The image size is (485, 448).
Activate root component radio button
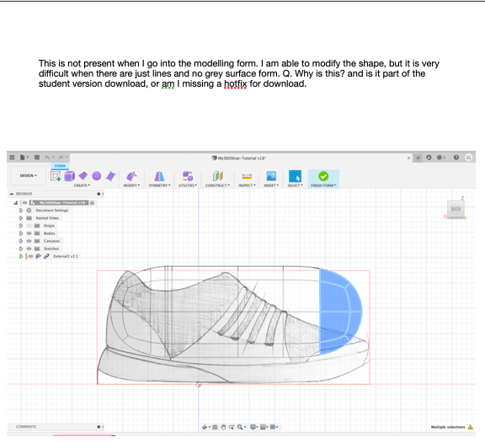(x=92, y=203)
